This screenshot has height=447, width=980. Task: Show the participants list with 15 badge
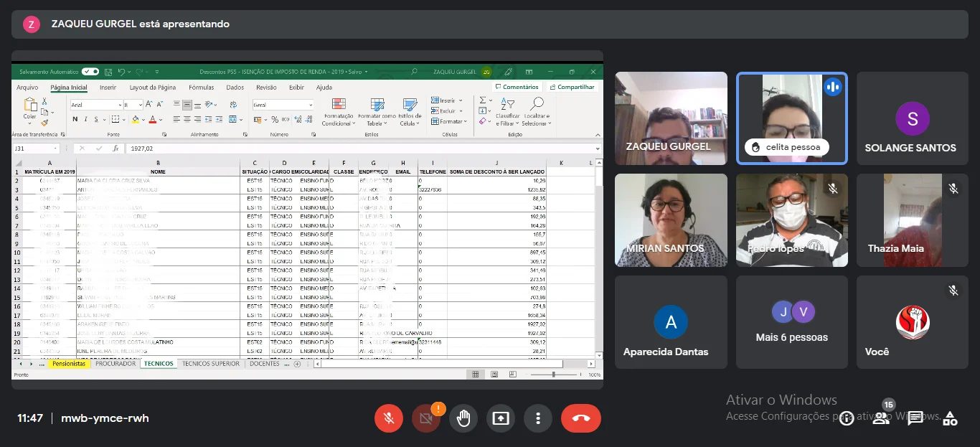[x=880, y=418]
